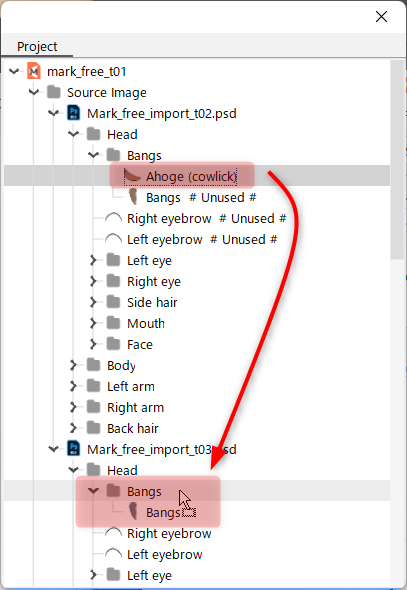Collapse the mark_free_t01 root node

click(x=14, y=71)
